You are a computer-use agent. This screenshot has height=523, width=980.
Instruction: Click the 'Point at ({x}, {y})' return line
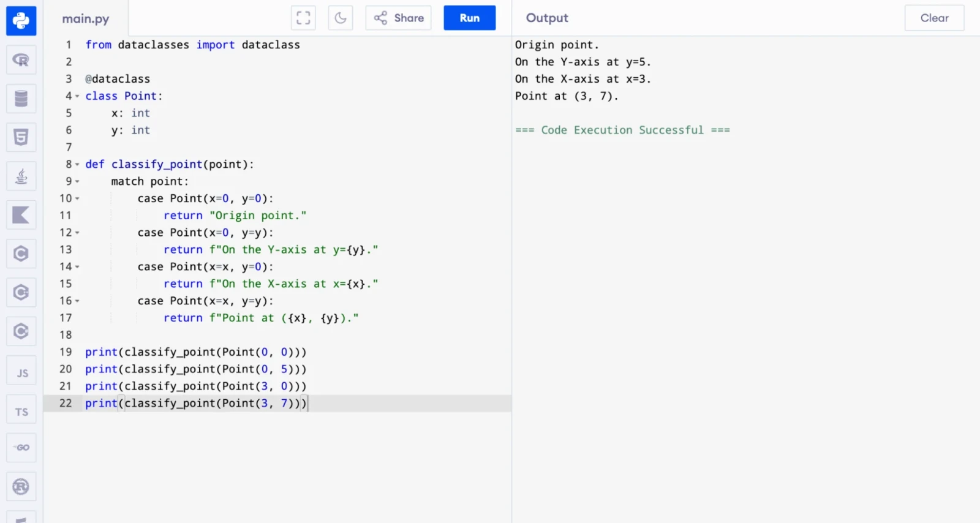pyautogui.click(x=261, y=318)
